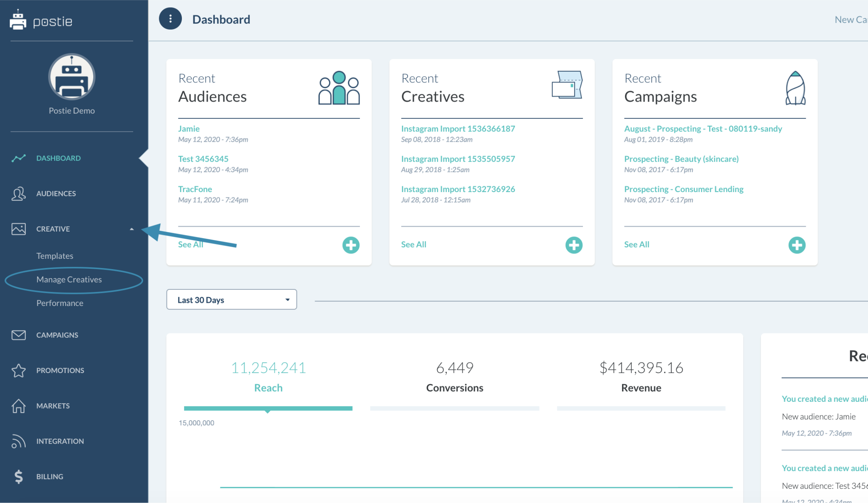This screenshot has height=503, width=868.
Task: Click the Reach progress bar
Action: point(268,408)
